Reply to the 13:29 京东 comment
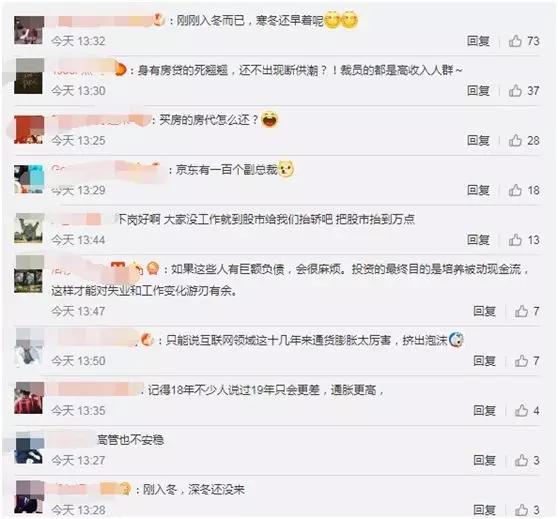Viewport: 558px width, 519px height. pyautogui.click(x=478, y=190)
